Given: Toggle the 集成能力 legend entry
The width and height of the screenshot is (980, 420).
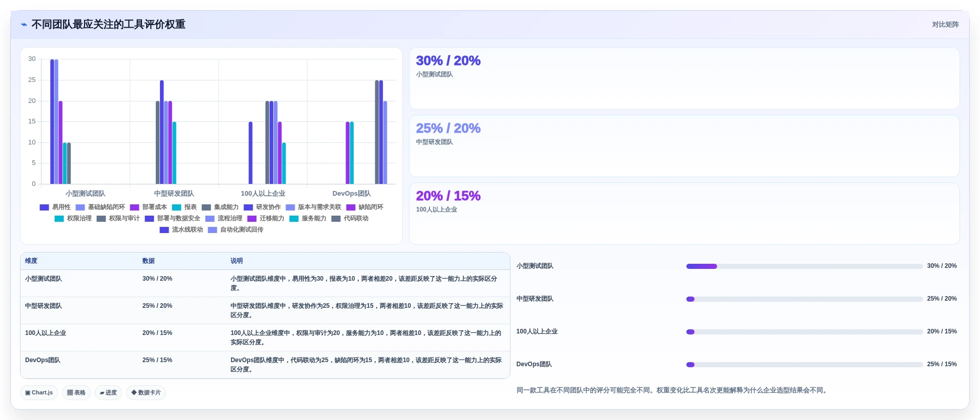Looking at the screenshot, I should click(x=220, y=207).
